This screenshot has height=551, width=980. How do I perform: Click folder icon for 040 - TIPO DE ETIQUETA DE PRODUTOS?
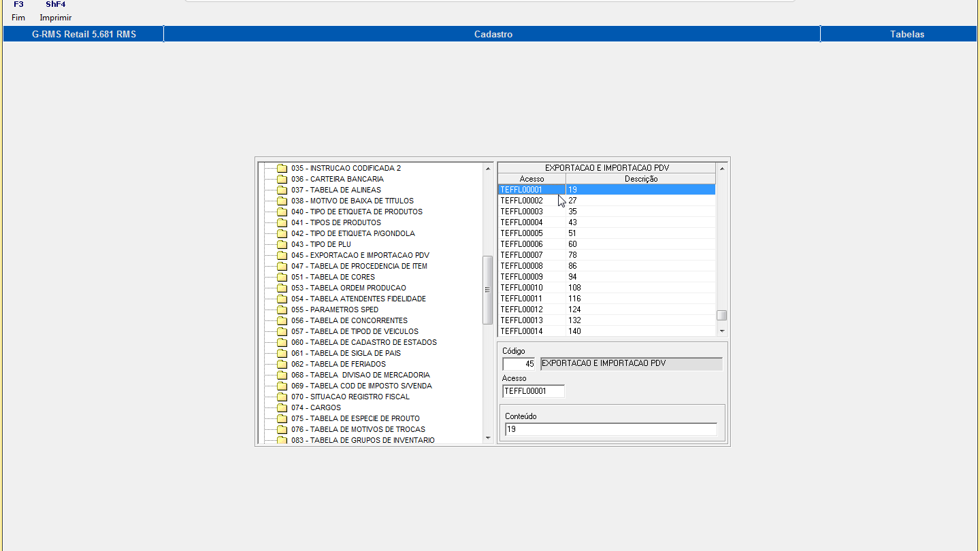tap(282, 212)
